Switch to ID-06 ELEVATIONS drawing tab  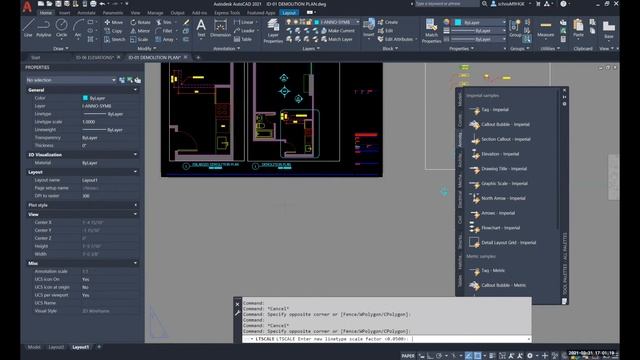(x=94, y=58)
